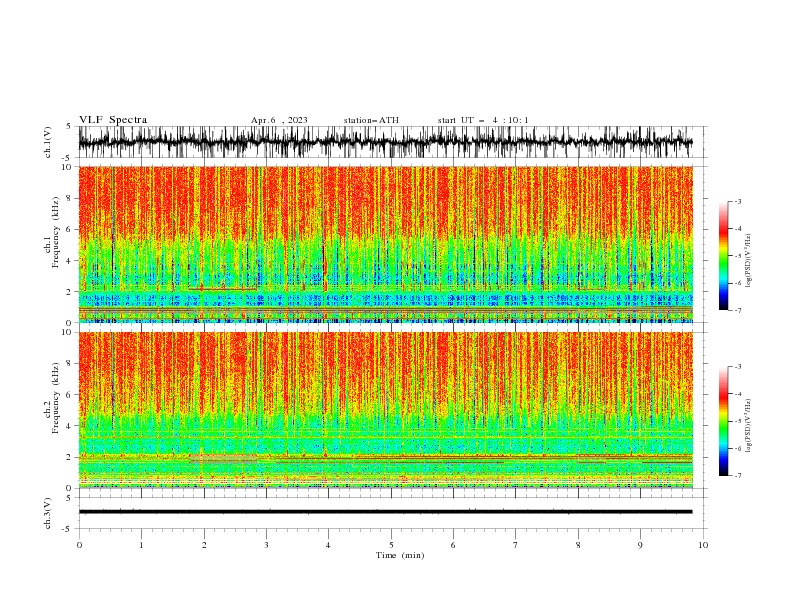Click the "5" tick on ch.1(V) axis

point(69,126)
